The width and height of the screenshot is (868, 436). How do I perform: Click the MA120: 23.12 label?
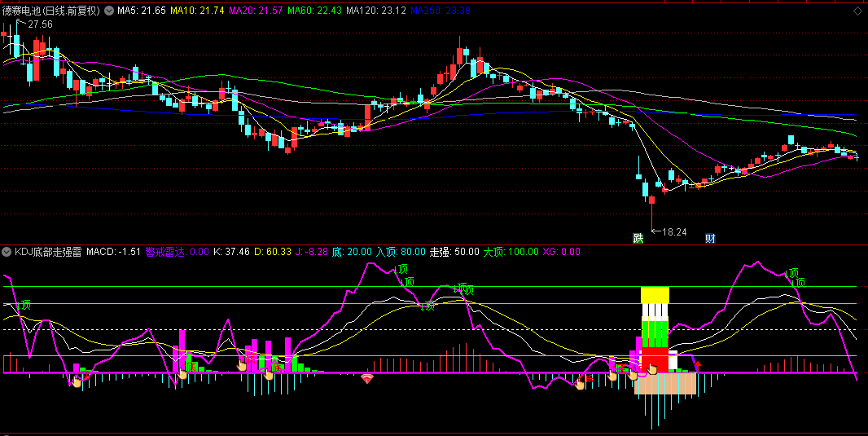click(376, 11)
